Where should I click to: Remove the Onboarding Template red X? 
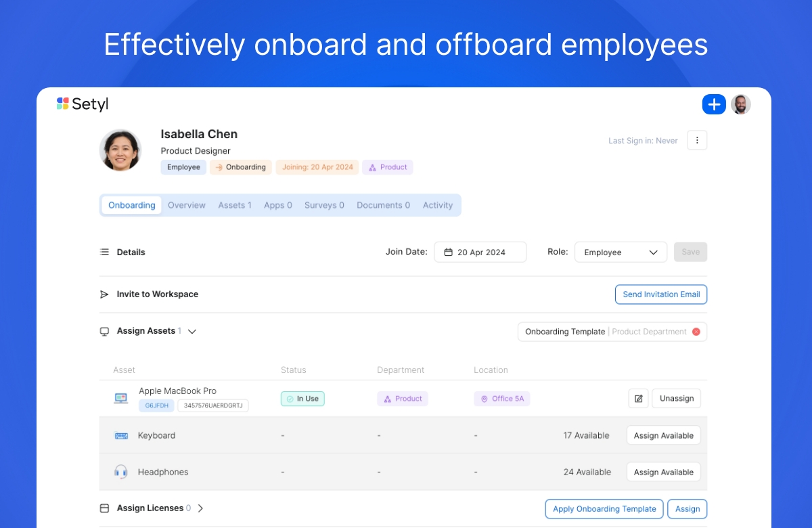coord(696,332)
